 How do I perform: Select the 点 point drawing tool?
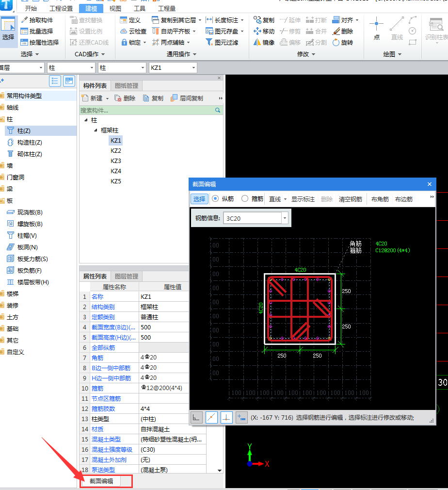pyautogui.click(x=376, y=29)
